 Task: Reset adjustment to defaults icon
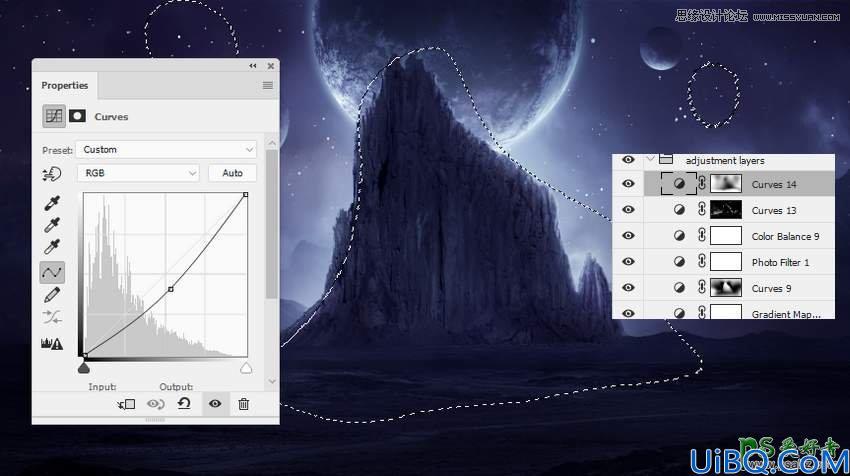[184, 403]
